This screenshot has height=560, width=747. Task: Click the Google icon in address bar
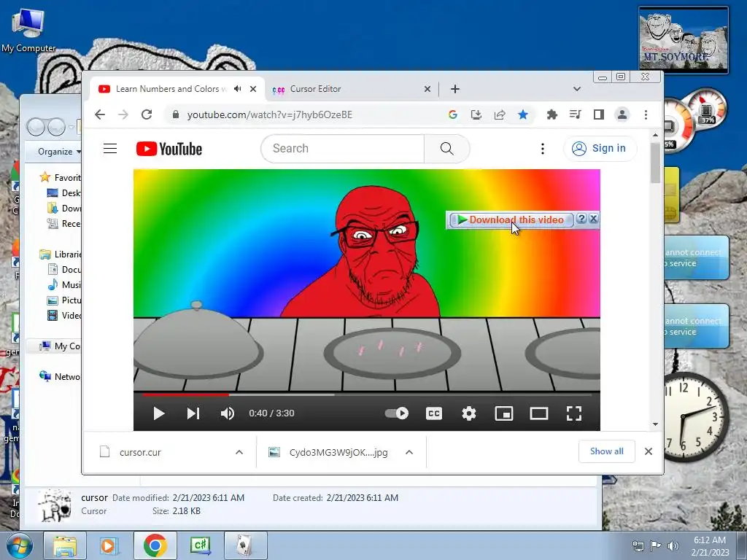pos(452,114)
